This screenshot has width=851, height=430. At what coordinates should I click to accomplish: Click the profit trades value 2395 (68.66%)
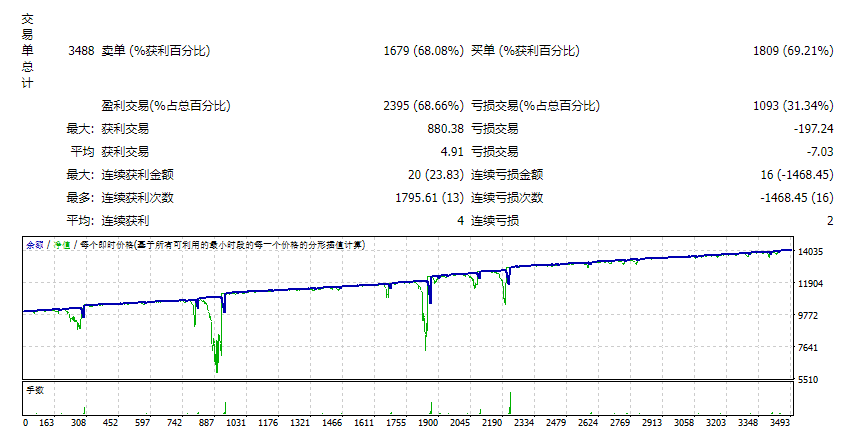coord(423,105)
